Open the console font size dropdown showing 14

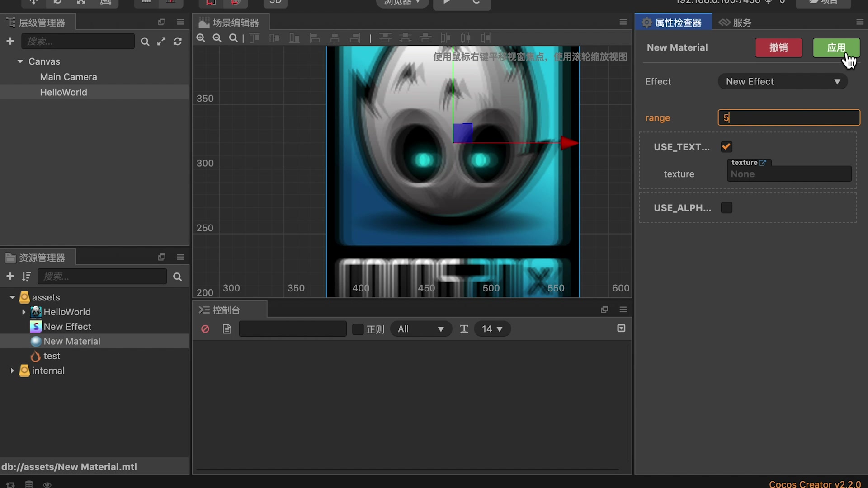[x=492, y=329]
